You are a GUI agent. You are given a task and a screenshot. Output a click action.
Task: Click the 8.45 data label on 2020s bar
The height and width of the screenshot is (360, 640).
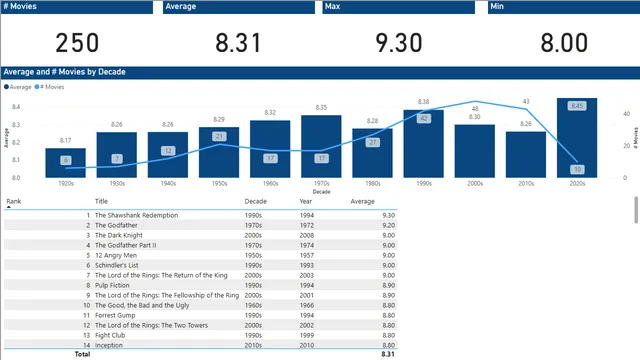577,106
